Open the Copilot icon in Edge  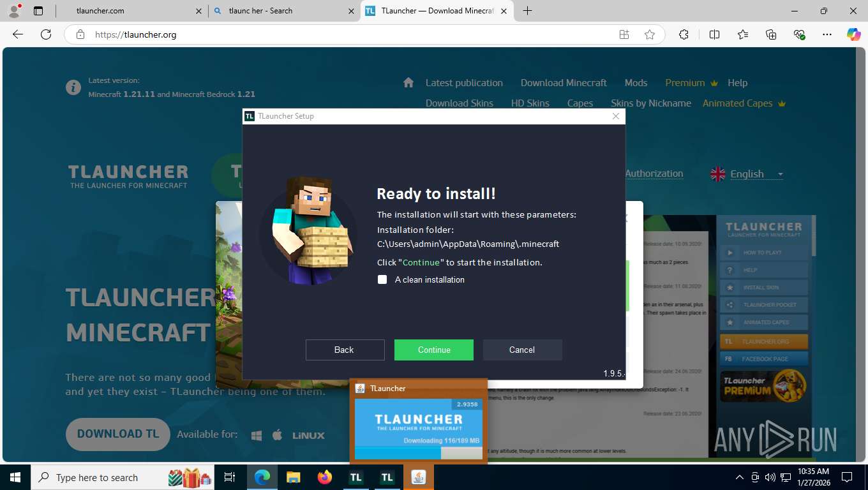(x=854, y=34)
